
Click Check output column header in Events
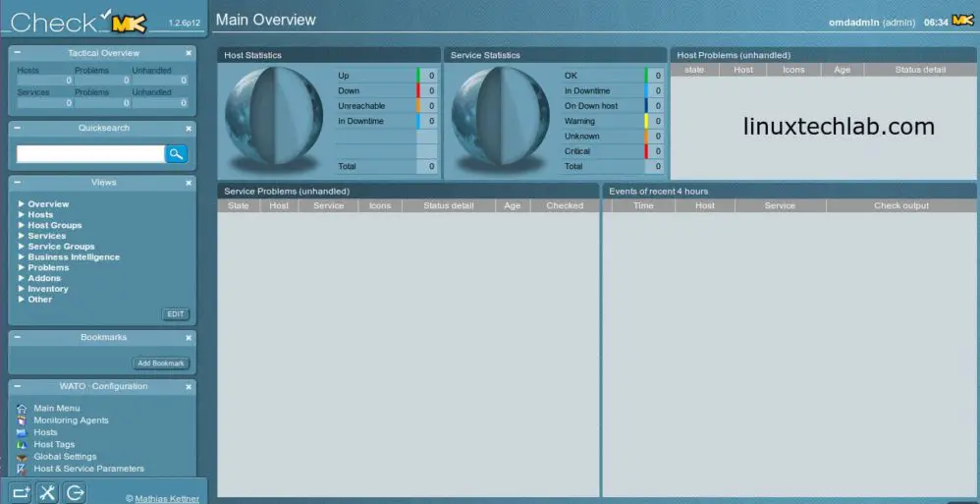coord(901,205)
